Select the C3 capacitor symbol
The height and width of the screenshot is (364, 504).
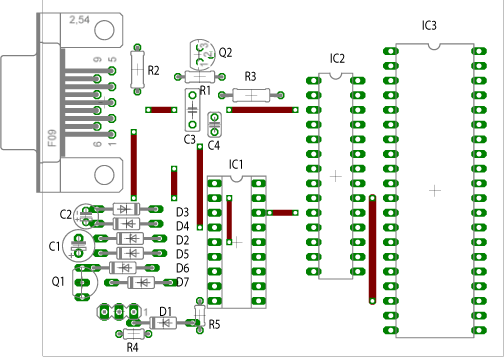click(192, 110)
